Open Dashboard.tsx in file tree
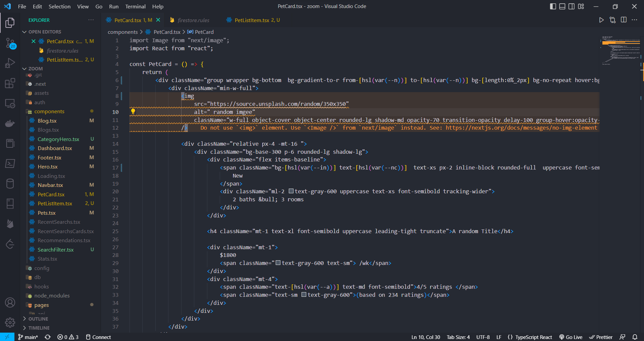This screenshot has height=341, width=644. pyautogui.click(x=55, y=148)
